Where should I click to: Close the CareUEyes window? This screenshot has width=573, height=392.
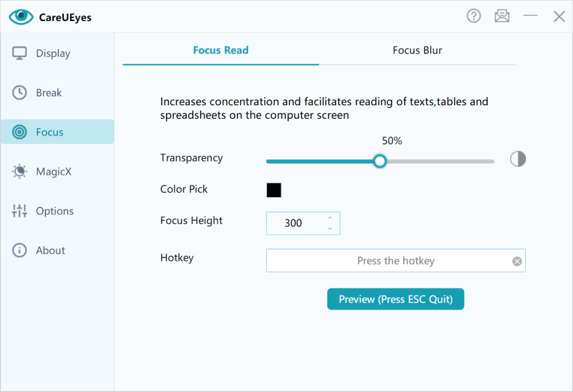pyautogui.click(x=559, y=16)
